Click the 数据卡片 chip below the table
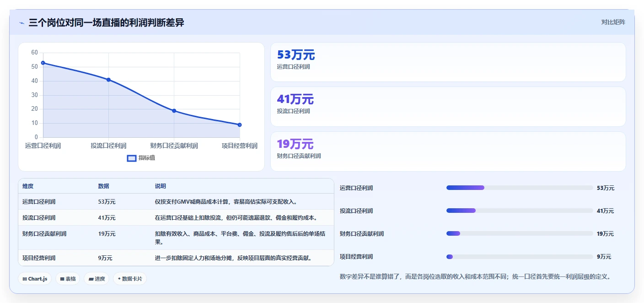This screenshot has height=303, width=644. 130,279
